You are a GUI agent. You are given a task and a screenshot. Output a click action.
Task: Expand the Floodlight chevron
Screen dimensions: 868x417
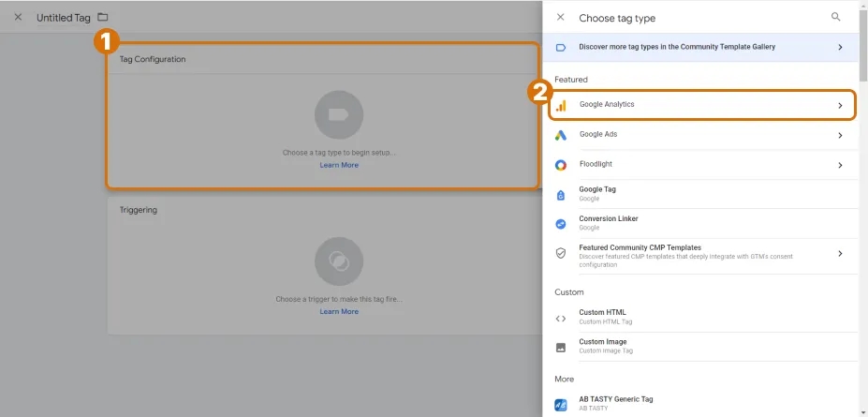(840, 165)
